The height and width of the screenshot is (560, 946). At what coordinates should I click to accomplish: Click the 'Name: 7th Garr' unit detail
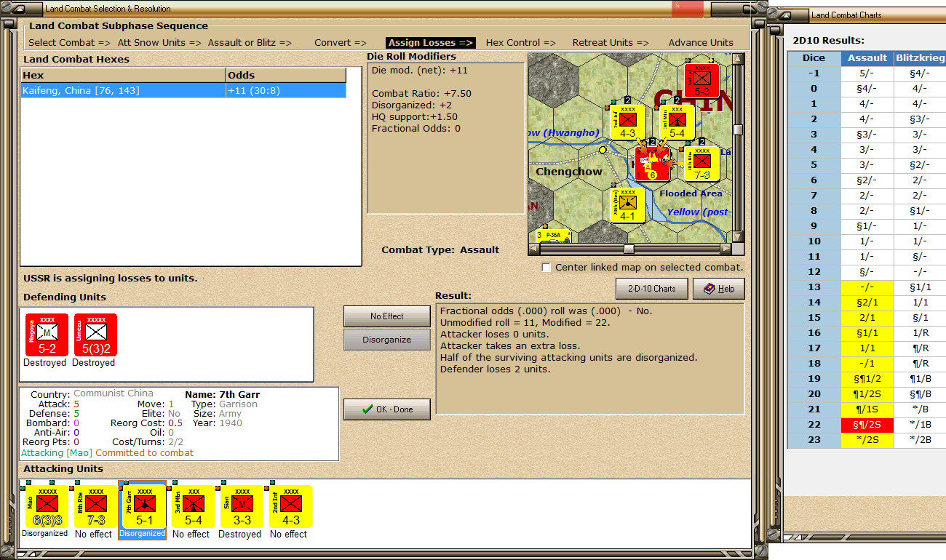pos(223,395)
